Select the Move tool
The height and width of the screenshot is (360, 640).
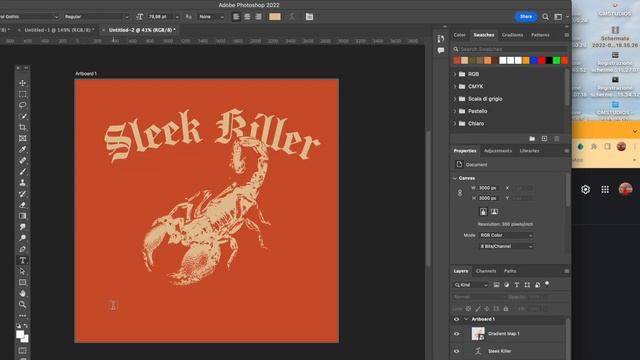22,83
